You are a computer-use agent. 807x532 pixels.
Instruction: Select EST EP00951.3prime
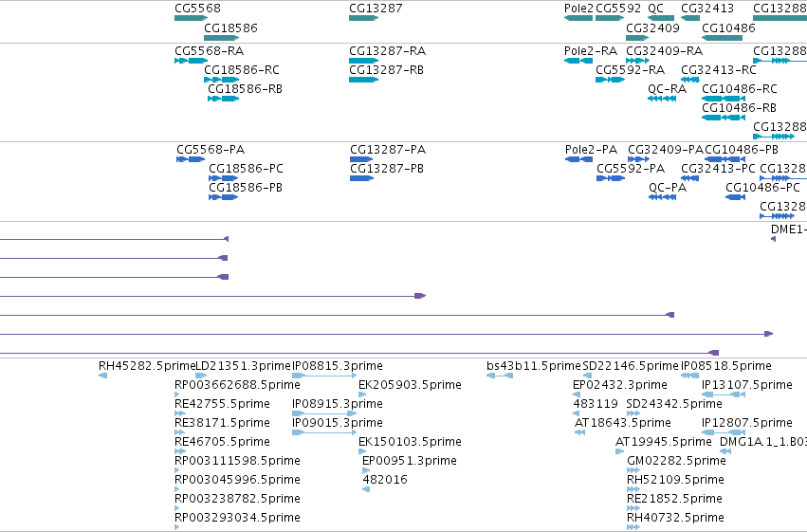coord(366,470)
